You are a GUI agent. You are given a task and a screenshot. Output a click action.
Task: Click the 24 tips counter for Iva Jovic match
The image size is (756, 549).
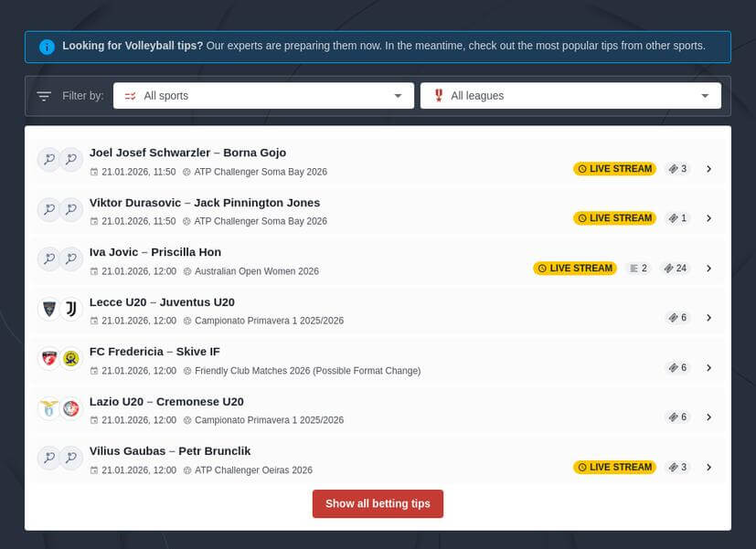tap(675, 268)
